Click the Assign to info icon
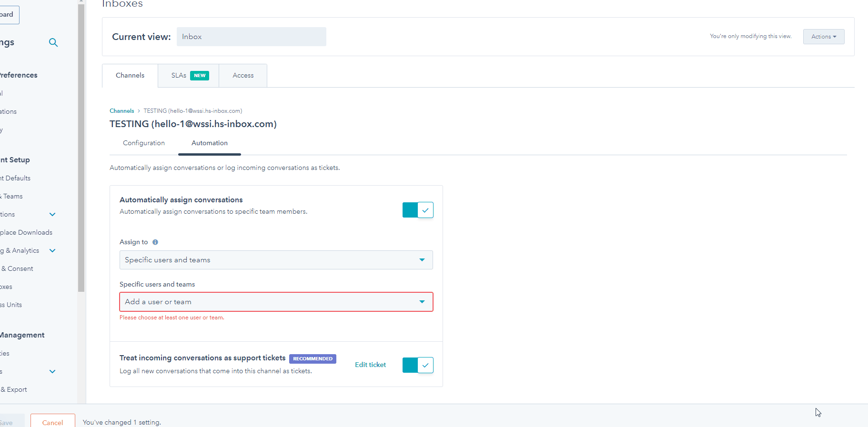Screen dimensions: 868x427 (x=155, y=242)
